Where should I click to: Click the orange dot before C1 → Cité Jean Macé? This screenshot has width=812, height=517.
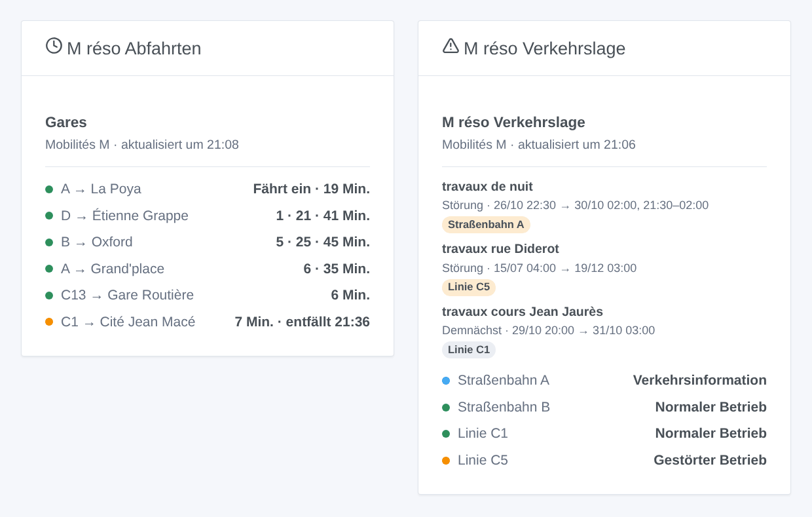click(x=49, y=322)
